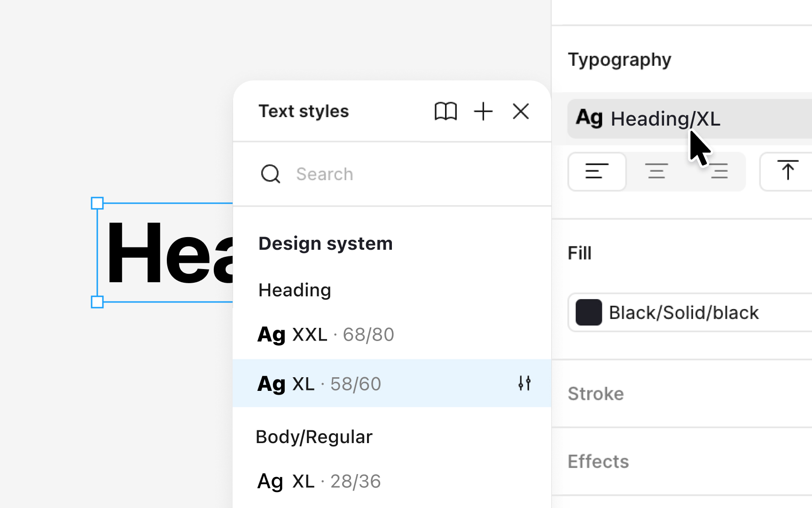812x508 pixels.
Task: Expand the Stroke section
Action: pyautogui.click(x=596, y=394)
